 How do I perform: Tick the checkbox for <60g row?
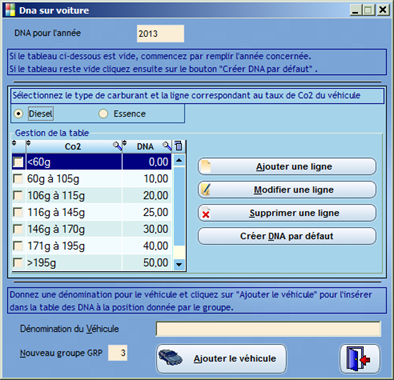click(18, 162)
